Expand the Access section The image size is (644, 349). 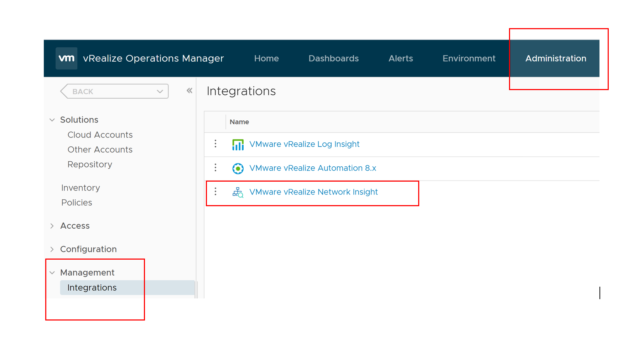(52, 226)
